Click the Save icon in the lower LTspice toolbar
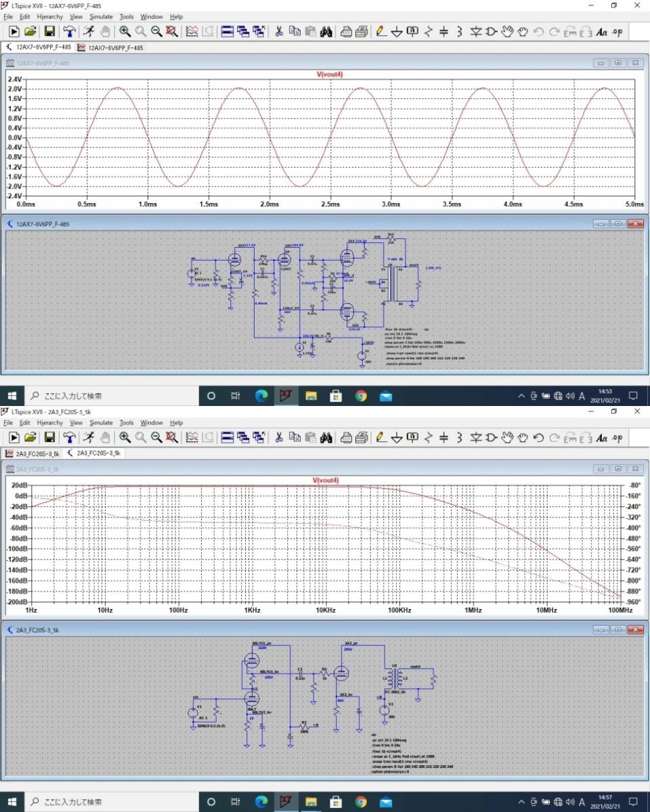The height and width of the screenshot is (812, 650). click(x=49, y=437)
